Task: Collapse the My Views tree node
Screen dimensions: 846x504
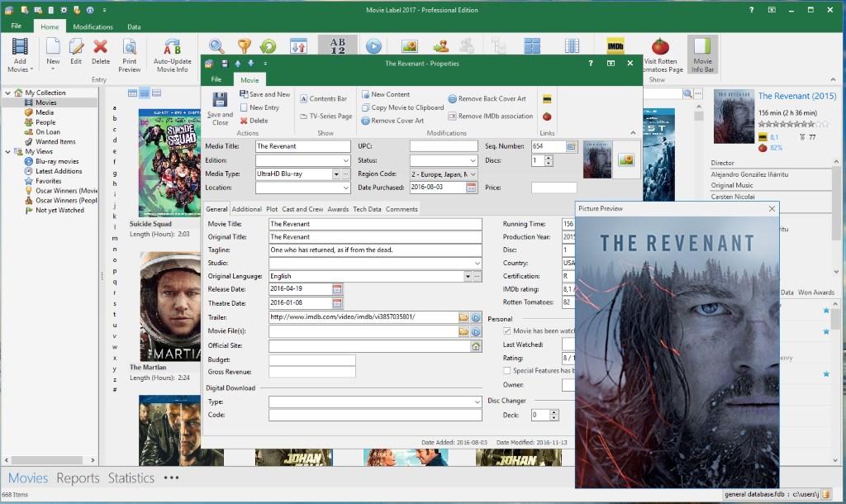Action: pyautogui.click(x=7, y=152)
